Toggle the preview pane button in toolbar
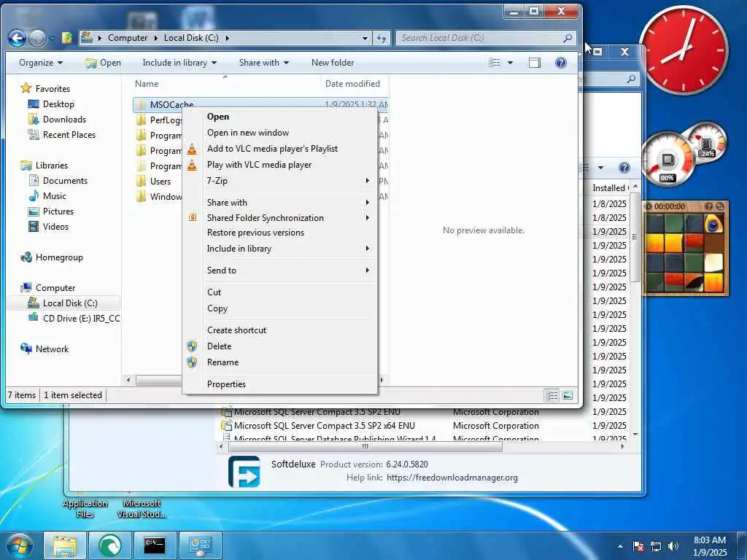This screenshot has height=560, width=747. tap(535, 63)
